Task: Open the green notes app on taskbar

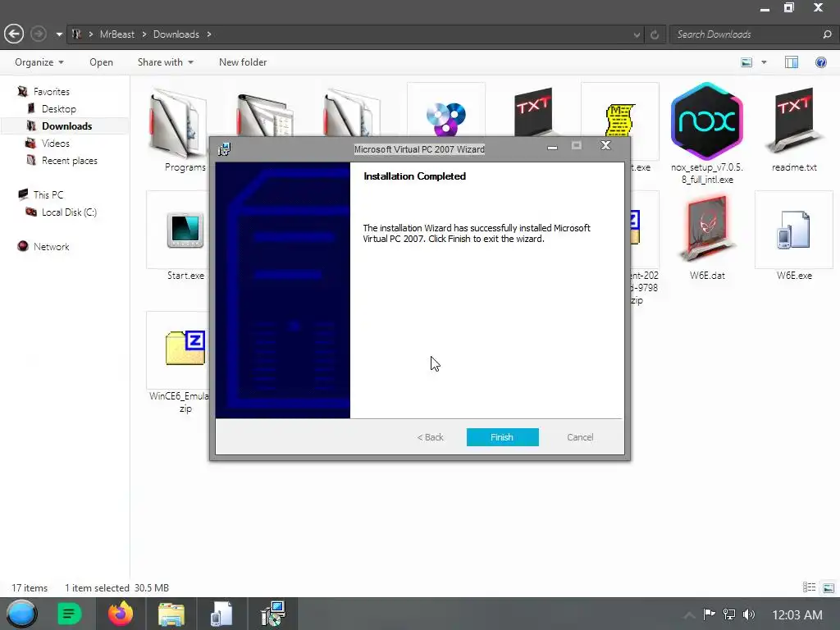Action: coord(69,614)
